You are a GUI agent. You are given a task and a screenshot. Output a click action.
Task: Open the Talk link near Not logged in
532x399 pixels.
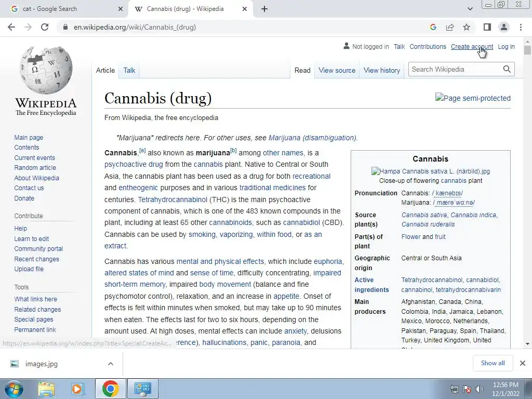pos(399,46)
